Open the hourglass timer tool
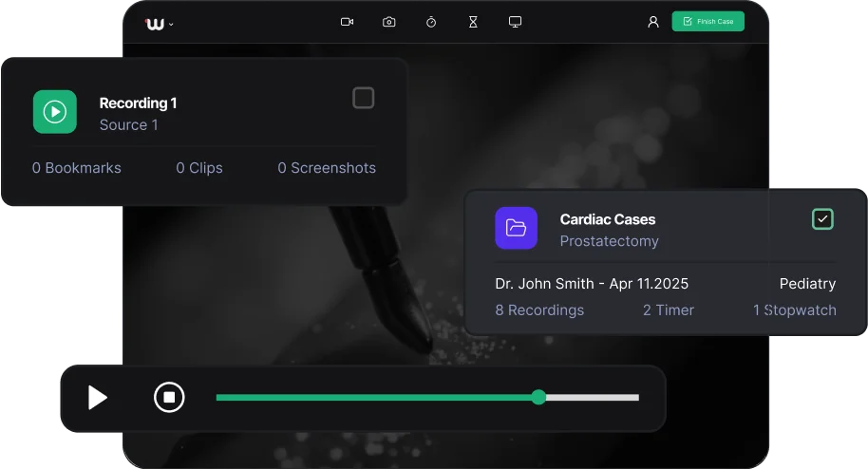The width and height of the screenshot is (868, 469). (473, 22)
